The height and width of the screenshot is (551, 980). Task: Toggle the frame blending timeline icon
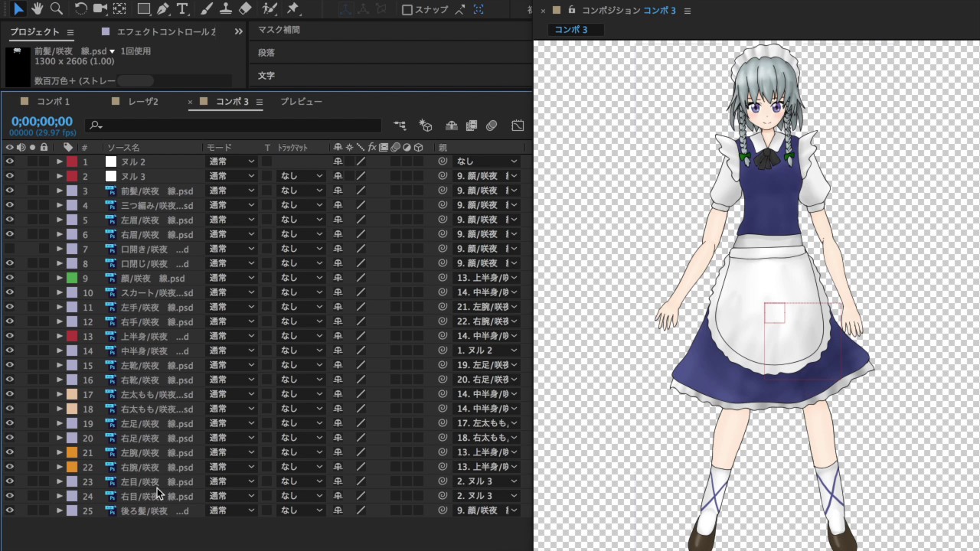[x=472, y=126]
